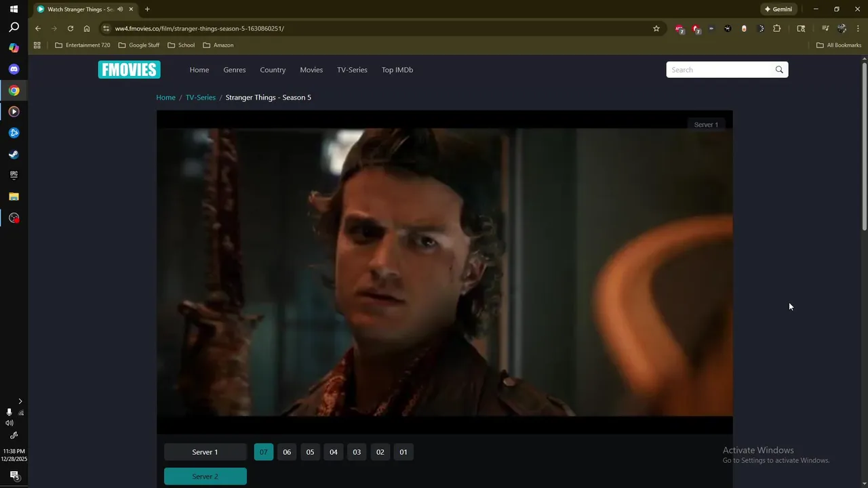
Task: Open the Amazon bookmarks folder
Action: click(218, 45)
